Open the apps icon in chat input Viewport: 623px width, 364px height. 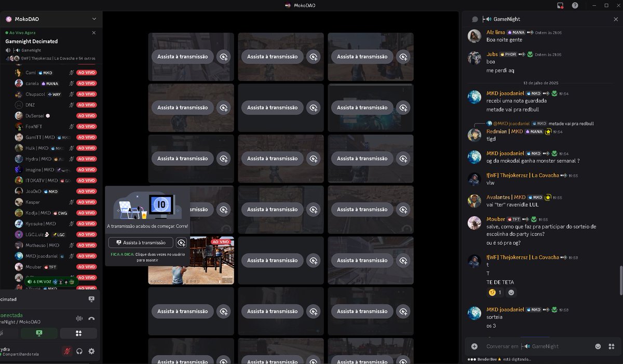click(612, 346)
